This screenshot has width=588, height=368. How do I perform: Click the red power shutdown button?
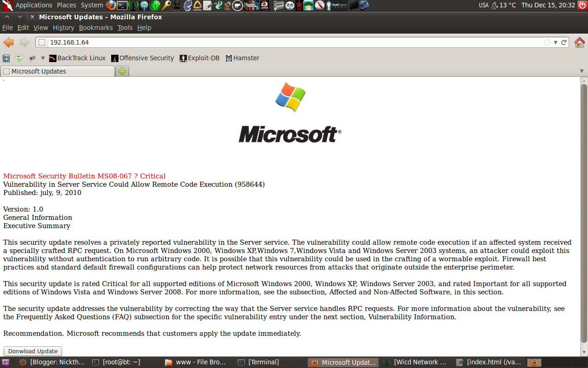[x=582, y=5]
